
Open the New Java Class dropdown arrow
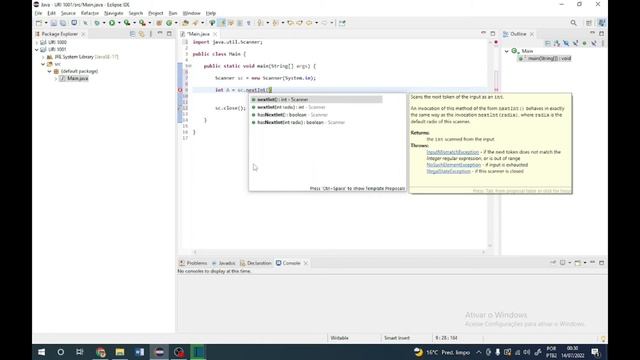point(176,23)
